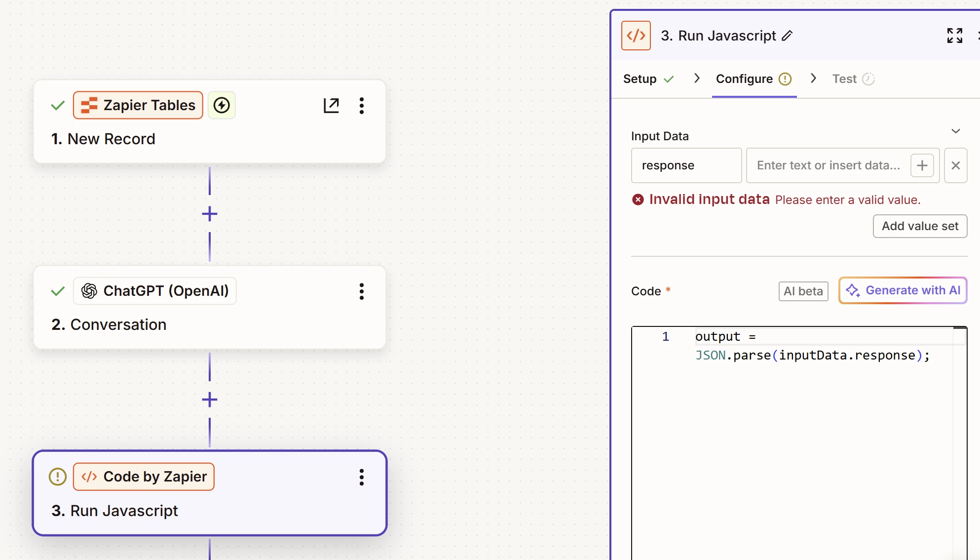Click the Invalid input data error icon
The width and height of the screenshot is (980, 560).
pos(638,200)
